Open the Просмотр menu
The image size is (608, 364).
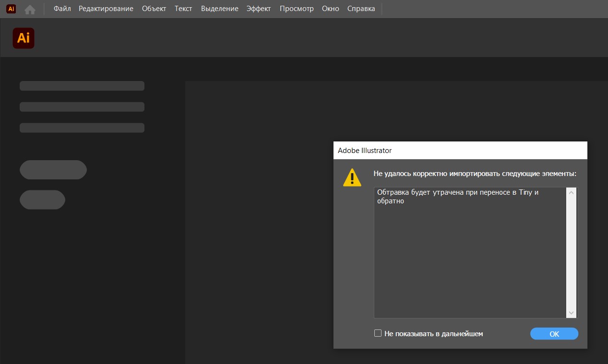[x=297, y=9]
